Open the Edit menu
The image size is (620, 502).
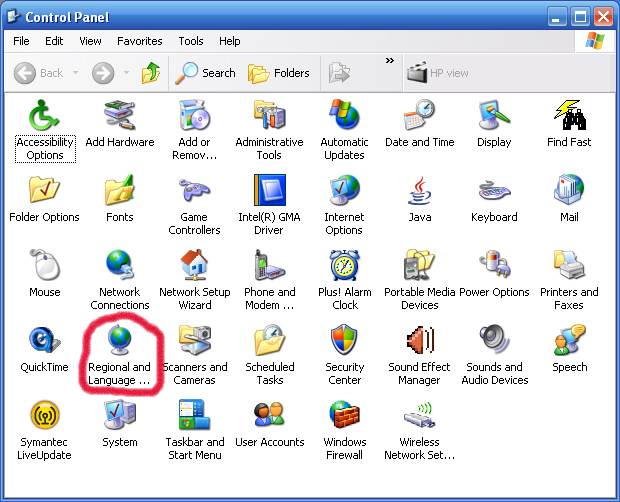coord(54,41)
